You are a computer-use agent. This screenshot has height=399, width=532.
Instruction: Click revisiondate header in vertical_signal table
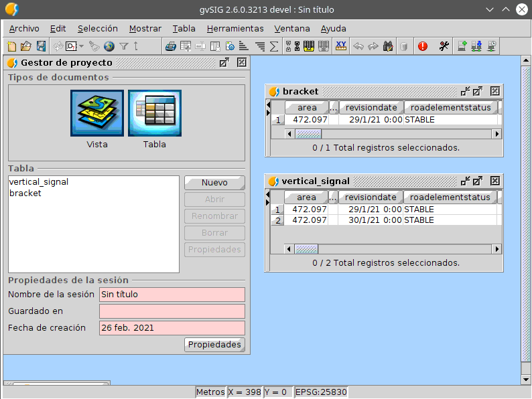coord(371,197)
